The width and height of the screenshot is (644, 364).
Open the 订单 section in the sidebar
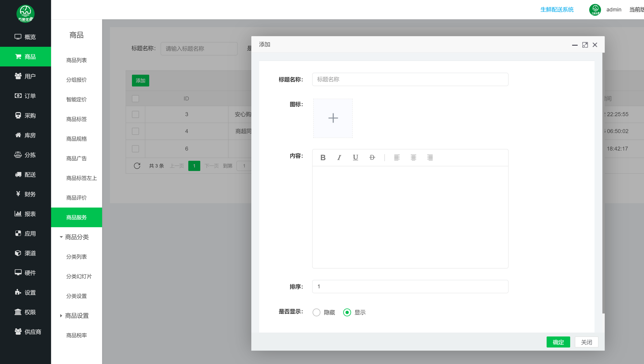[x=26, y=96]
